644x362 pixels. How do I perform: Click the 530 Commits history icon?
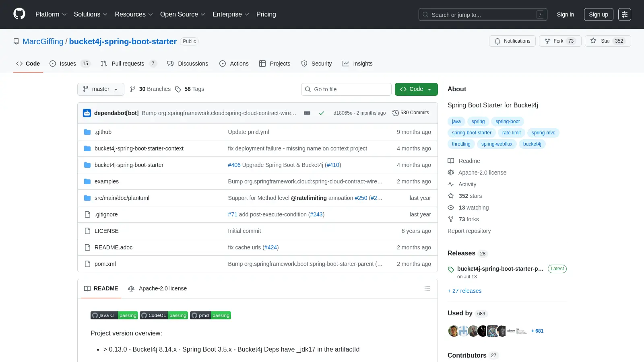(x=396, y=113)
